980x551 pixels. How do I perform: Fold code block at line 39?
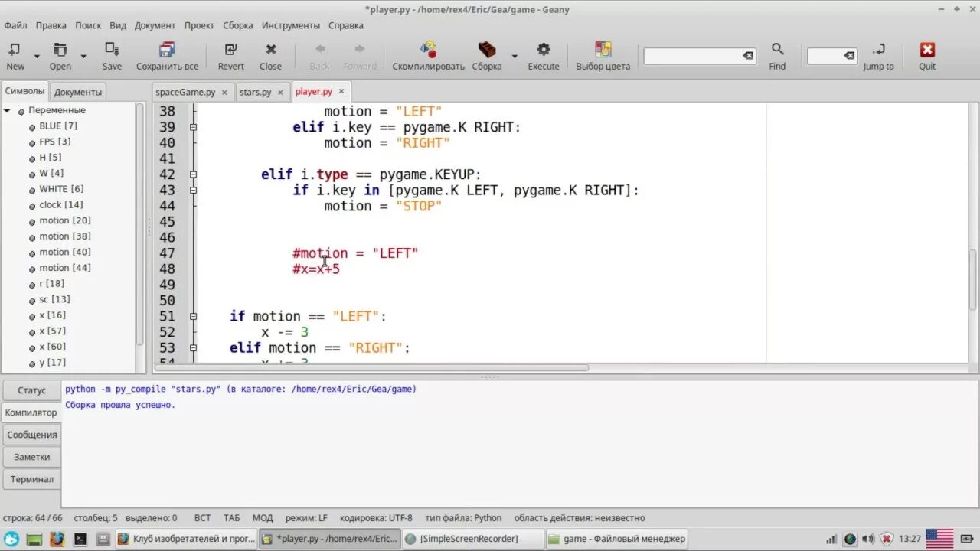point(193,127)
